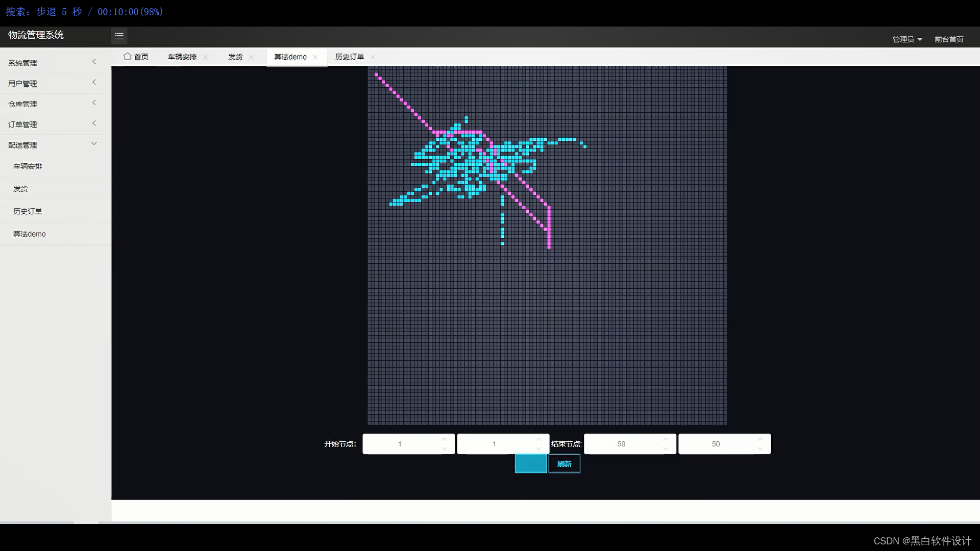Screen dimensions: 980x551
Task: Click the filled cyan button beside 刷新
Action: [x=531, y=464]
